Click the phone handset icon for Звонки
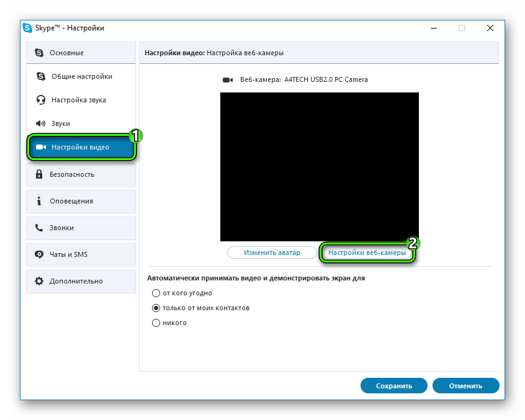Viewport: 525px width, 420px height. [39, 228]
